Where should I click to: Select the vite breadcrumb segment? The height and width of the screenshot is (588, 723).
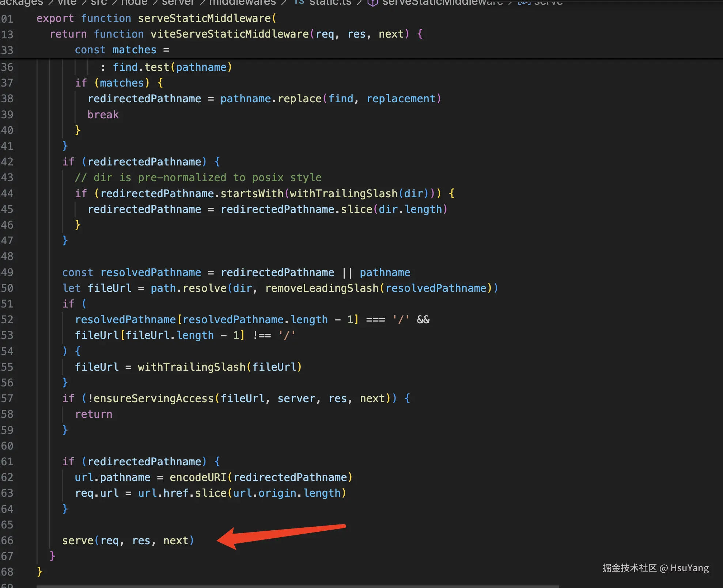tap(67, 3)
